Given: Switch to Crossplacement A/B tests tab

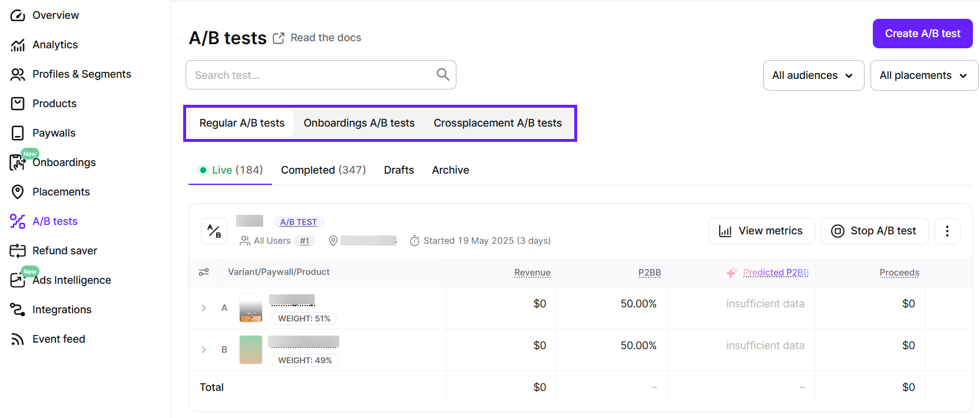Looking at the screenshot, I should pyautogui.click(x=498, y=123).
